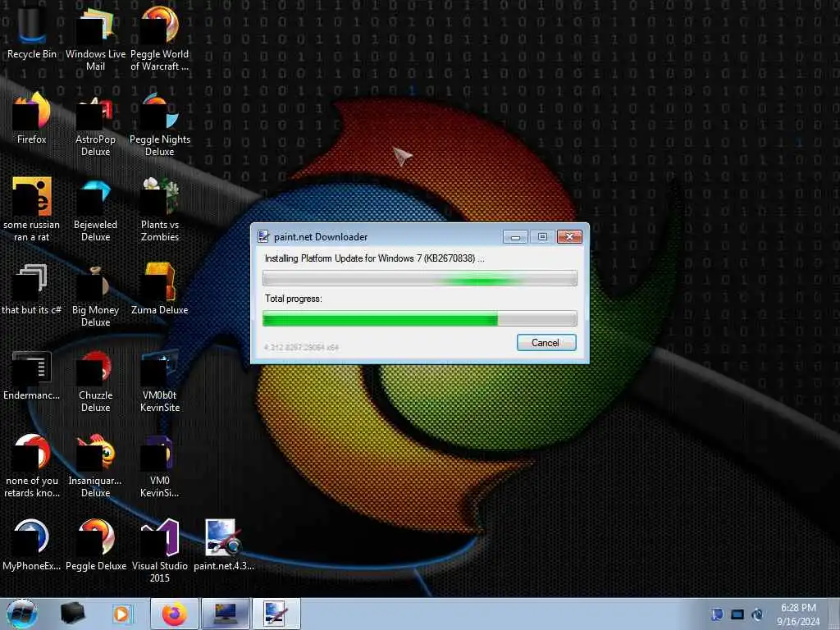
Task: Cancel the paint.net installation
Action: pyautogui.click(x=546, y=343)
